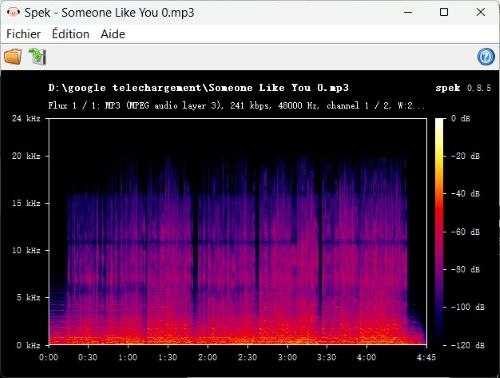Click the -20 dB scale label
Screen dimensions: 500x378
(465, 156)
